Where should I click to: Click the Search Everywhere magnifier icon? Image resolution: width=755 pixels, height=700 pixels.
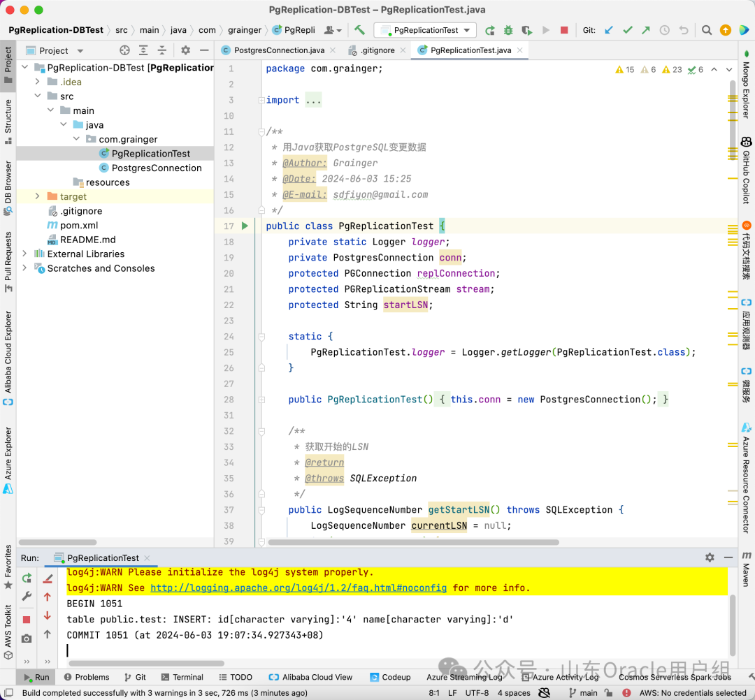(707, 30)
